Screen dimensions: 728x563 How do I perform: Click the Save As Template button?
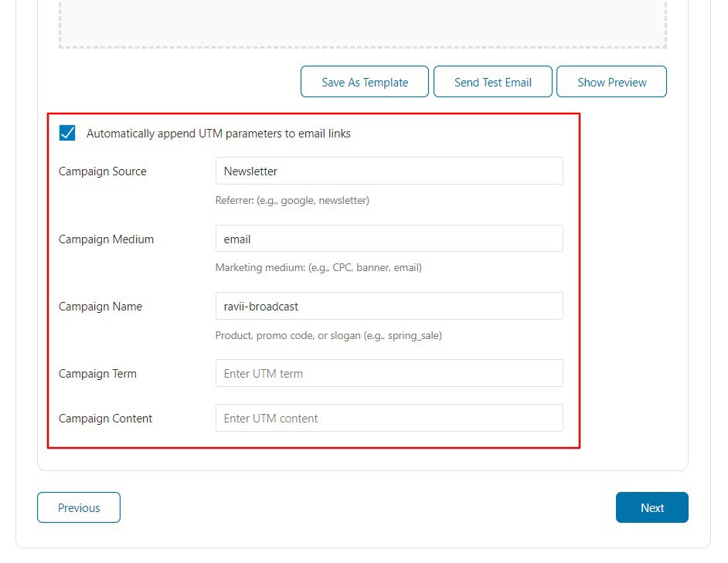pyautogui.click(x=365, y=82)
